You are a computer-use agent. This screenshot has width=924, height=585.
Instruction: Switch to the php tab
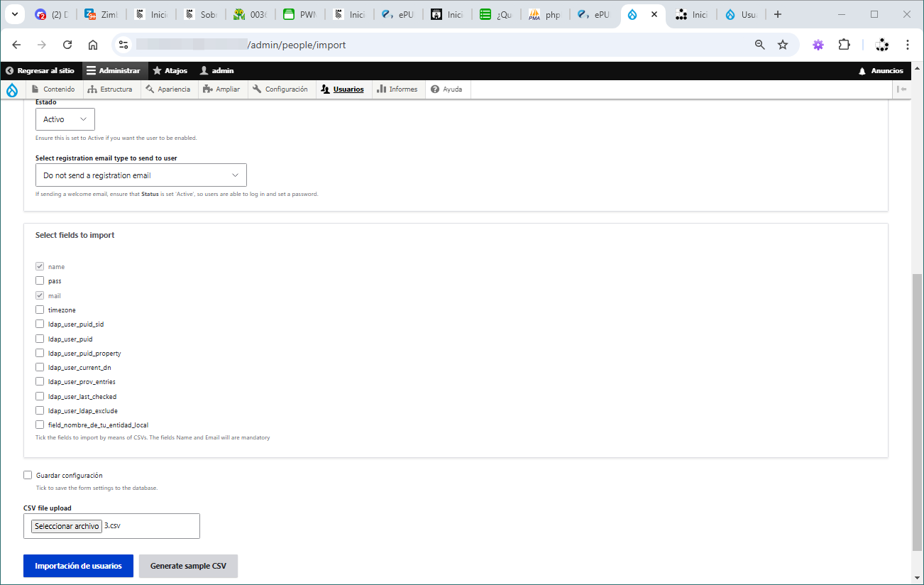(545, 14)
